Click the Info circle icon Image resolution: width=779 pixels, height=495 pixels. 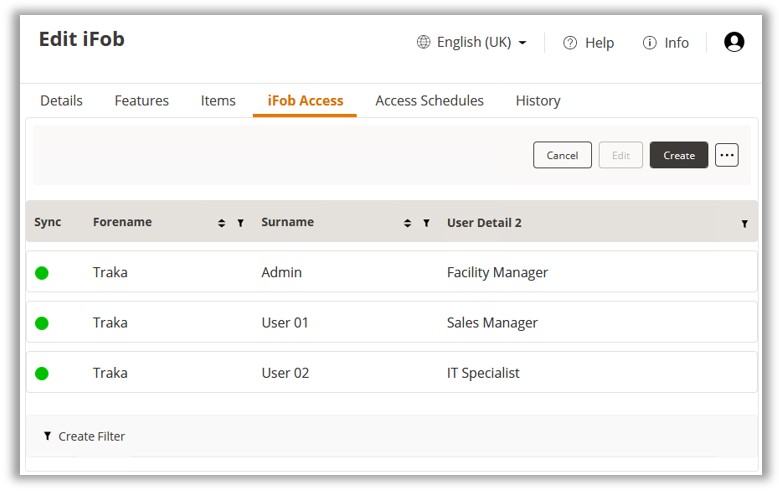(650, 43)
